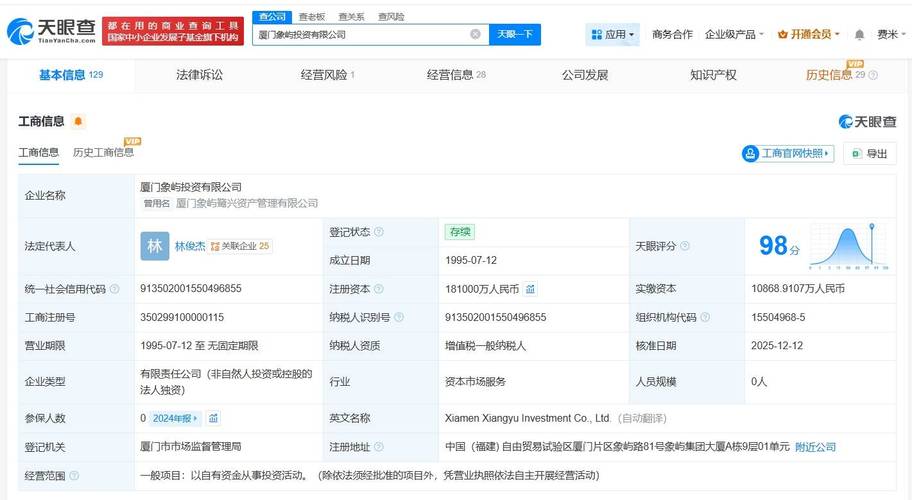Click the orange bell beside 工商信息 heading
This screenshot has height=500, width=912.
[x=79, y=122]
